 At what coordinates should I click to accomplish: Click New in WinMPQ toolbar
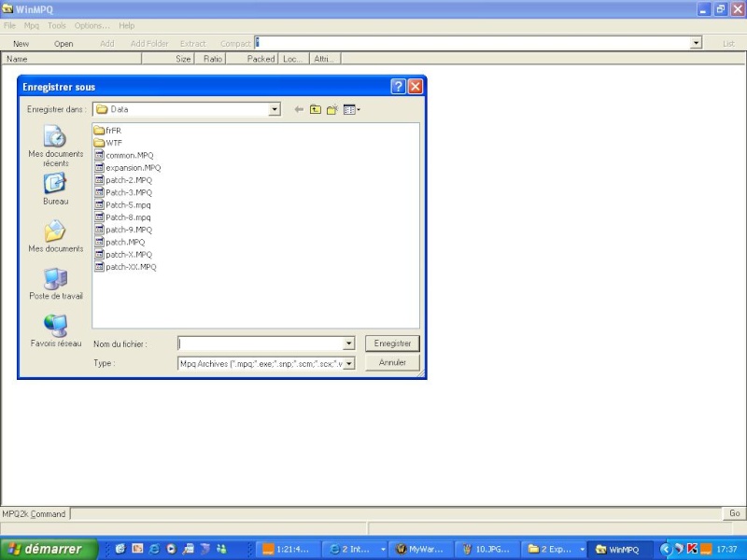pos(21,44)
